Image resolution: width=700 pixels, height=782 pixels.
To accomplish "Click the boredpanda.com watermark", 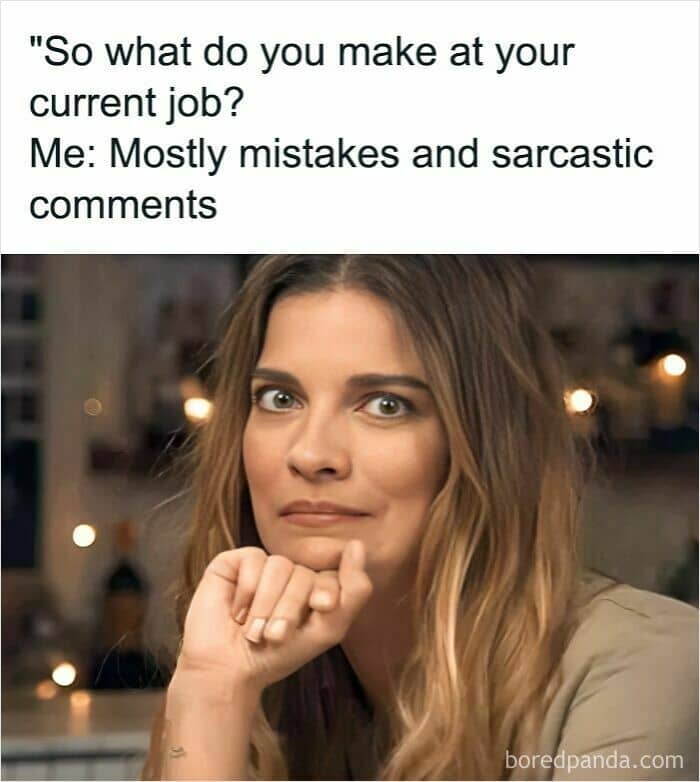I will click(x=594, y=760).
